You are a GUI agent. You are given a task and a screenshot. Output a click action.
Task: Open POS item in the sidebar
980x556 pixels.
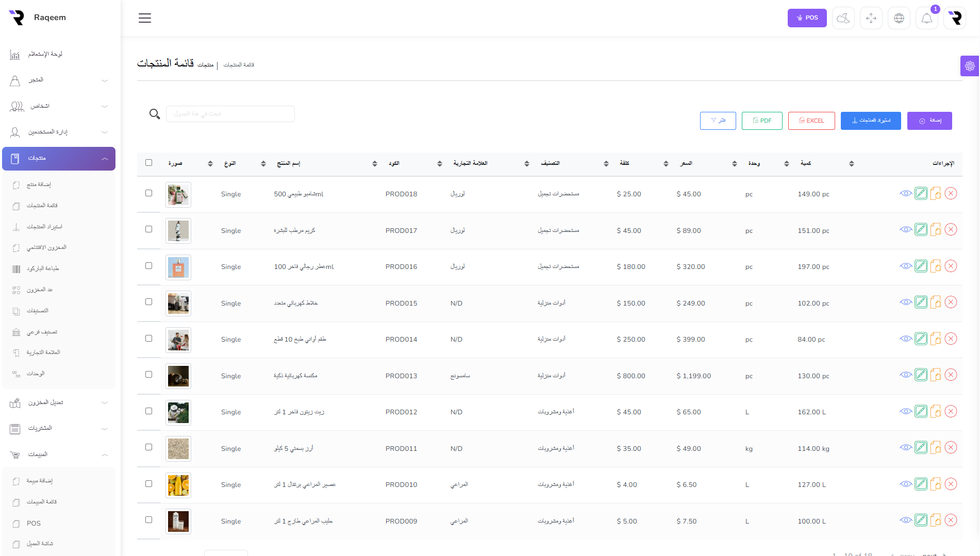click(x=34, y=524)
